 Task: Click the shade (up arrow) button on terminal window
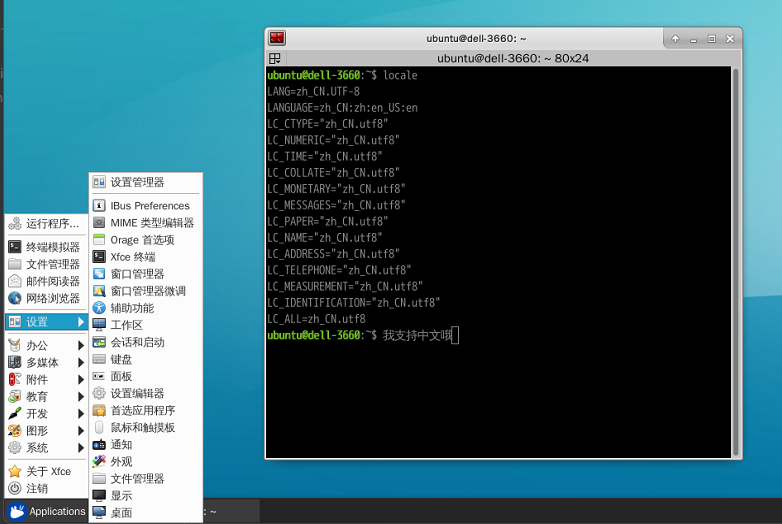[675, 38]
